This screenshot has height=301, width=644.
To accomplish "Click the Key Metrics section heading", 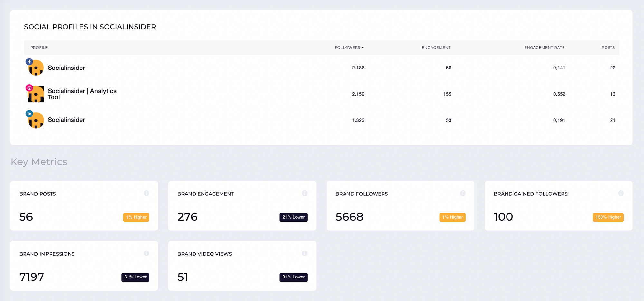I will [39, 162].
